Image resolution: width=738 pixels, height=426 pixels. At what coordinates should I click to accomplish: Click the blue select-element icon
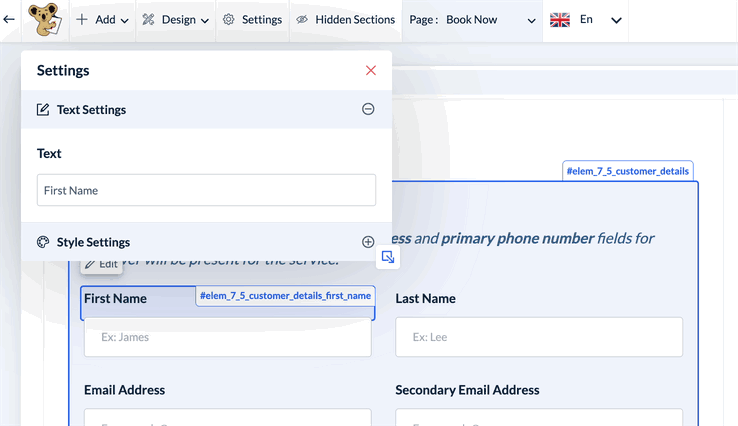tap(388, 257)
